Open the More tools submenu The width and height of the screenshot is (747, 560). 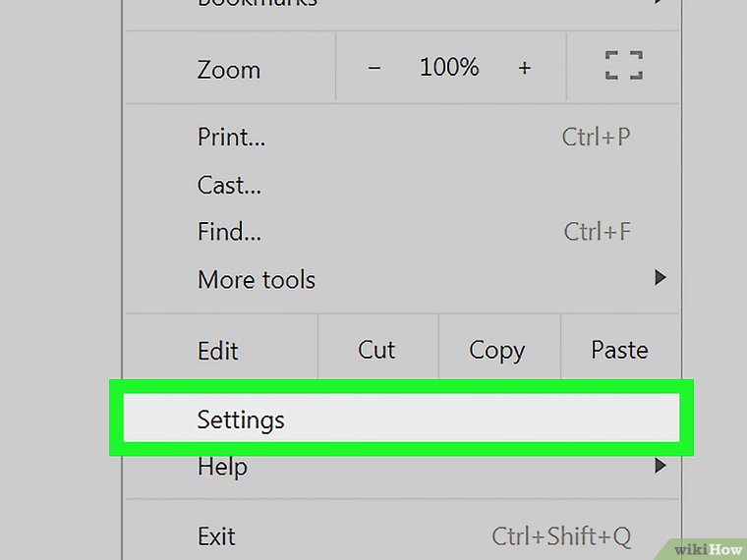tap(257, 280)
